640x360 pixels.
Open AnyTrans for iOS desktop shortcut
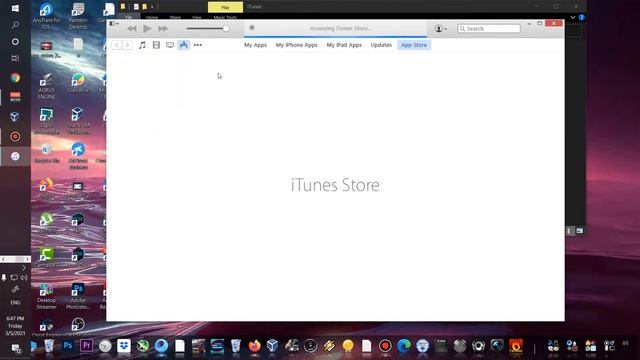click(46, 16)
